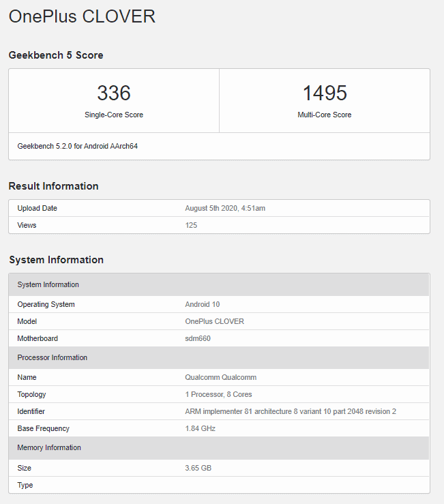
Task: Click the Views label
Action: tap(27, 225)
